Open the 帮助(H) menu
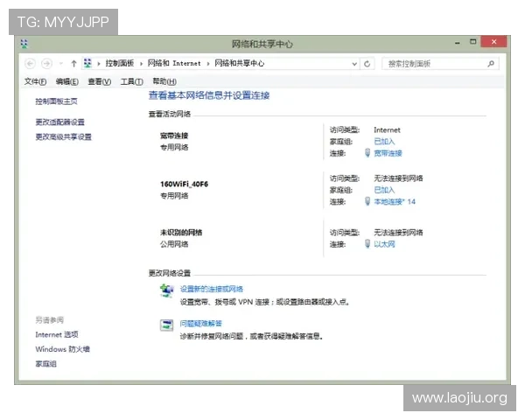The image size is (525, 420). 164,81
